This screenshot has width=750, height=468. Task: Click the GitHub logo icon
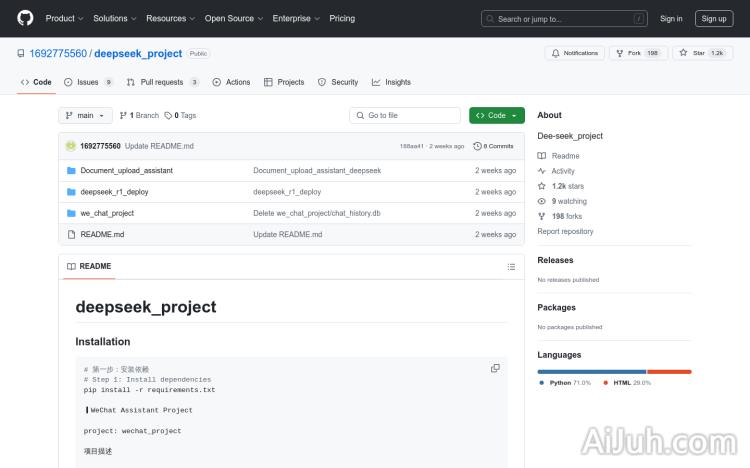tap(25, 18)
